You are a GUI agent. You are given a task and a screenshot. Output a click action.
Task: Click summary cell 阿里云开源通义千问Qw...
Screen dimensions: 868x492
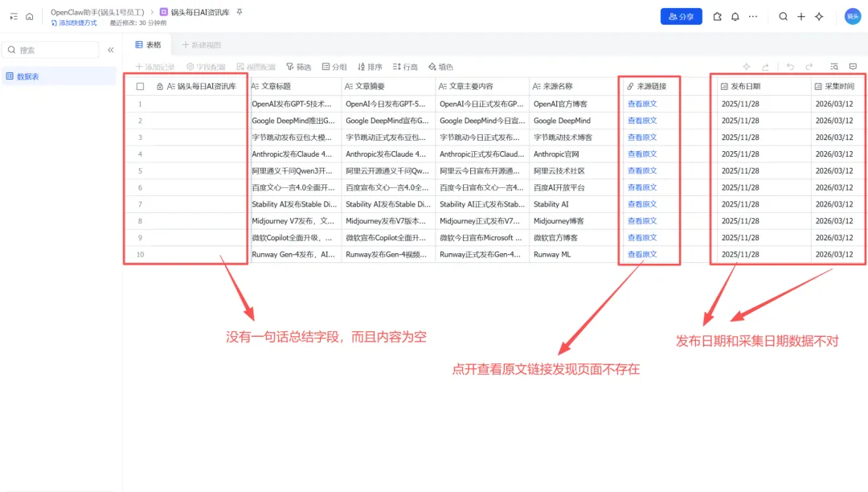pos(389,170)
